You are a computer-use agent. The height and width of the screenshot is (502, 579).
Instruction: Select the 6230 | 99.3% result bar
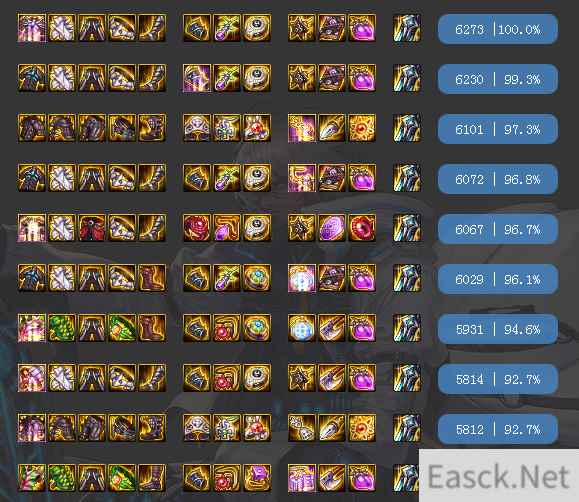497,79
